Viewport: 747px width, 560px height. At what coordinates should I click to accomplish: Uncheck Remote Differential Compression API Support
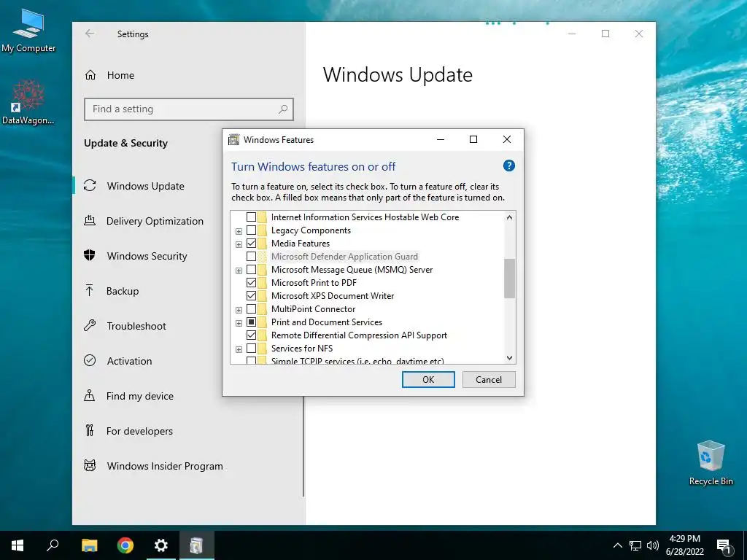coord(251,335)
